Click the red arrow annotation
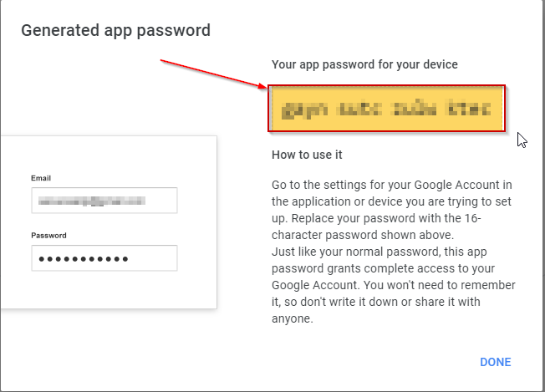 coord(213,73)
